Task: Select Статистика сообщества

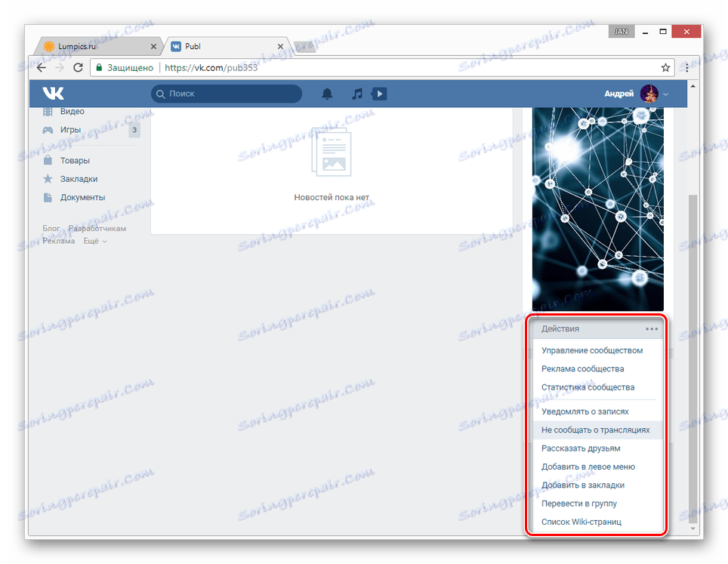Action: (588, 387)
